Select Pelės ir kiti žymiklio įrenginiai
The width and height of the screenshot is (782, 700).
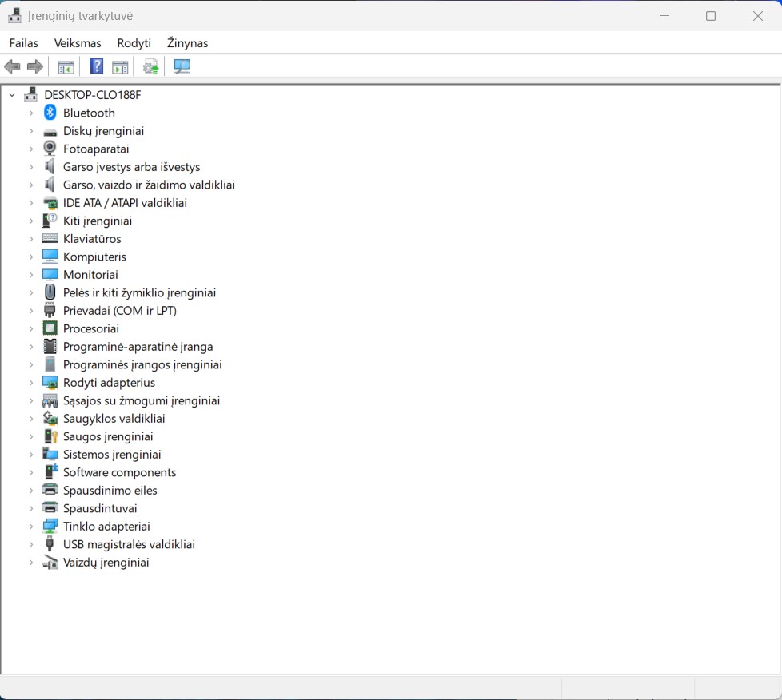pyautogui.click(x=139, y=292)
